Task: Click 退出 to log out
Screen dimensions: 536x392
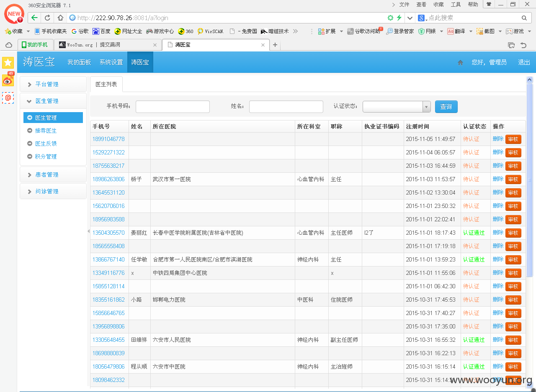Action: point(524,62)
